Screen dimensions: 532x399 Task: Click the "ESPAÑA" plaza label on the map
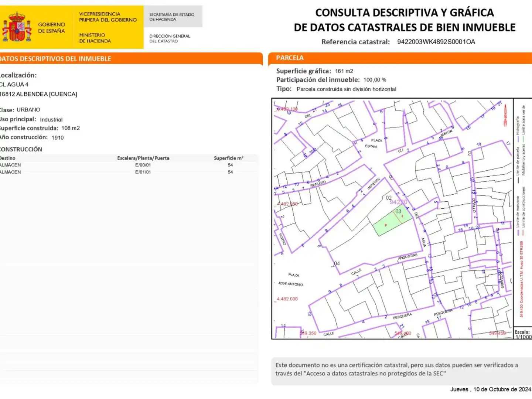point(371,146)
